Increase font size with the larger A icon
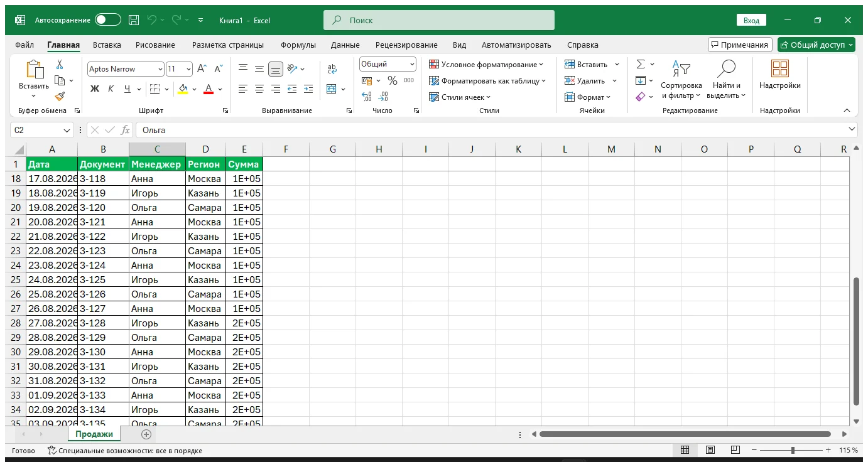Screen dimensions: 868x462 202,69
